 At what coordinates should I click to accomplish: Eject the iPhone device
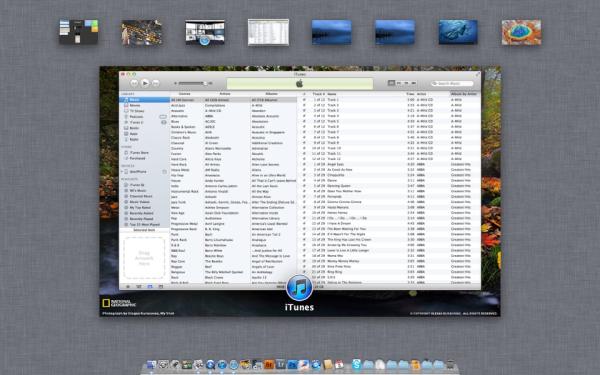164,171
